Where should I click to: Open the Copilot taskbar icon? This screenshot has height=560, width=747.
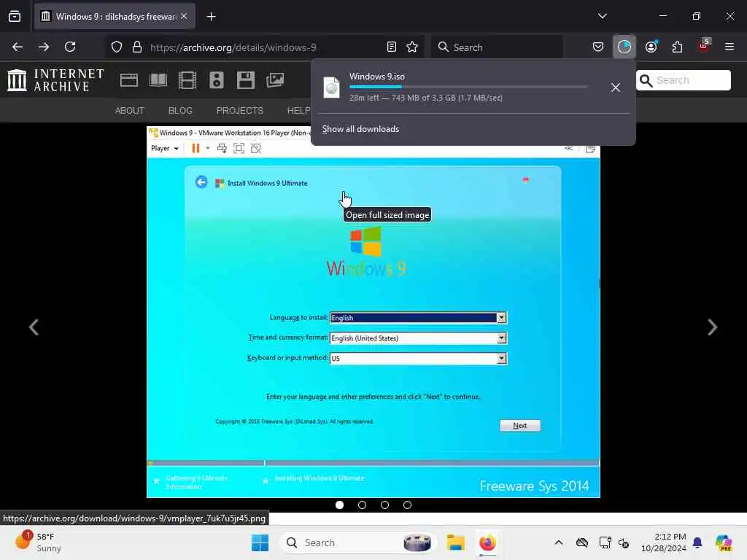tap(724, 542)
